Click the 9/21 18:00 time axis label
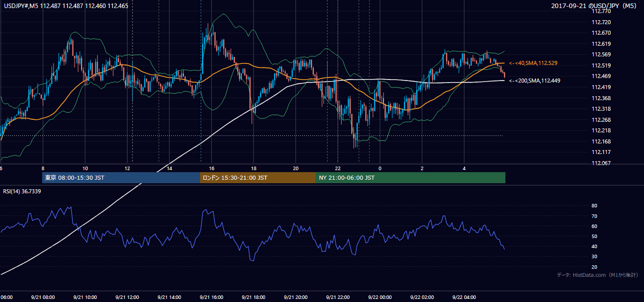The image size is (644, 302). 253,297
